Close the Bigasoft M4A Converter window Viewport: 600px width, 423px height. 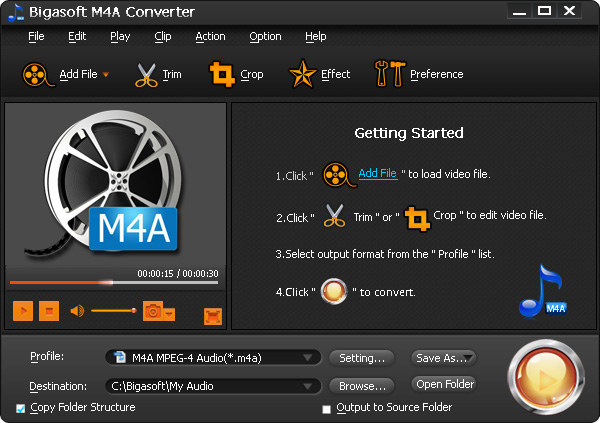[570, 11]
